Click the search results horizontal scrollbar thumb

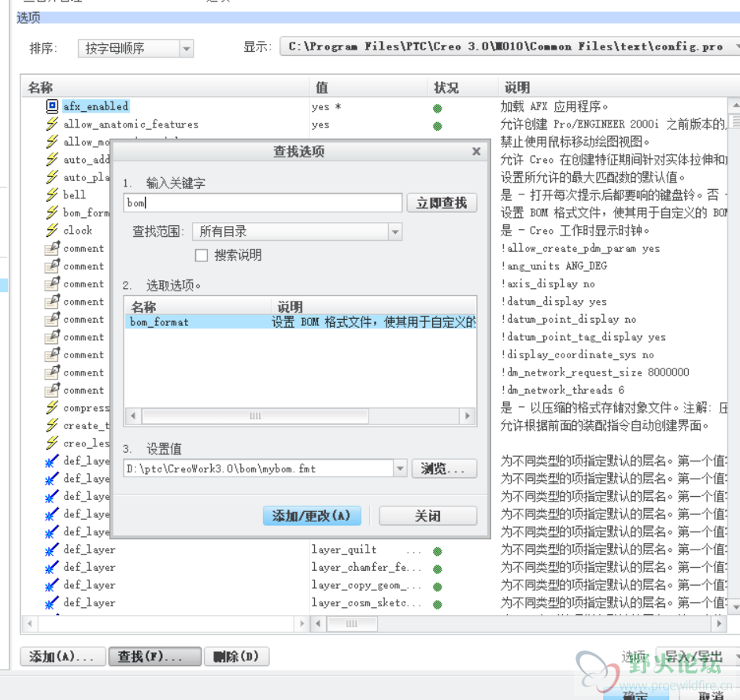click(255, 416)
